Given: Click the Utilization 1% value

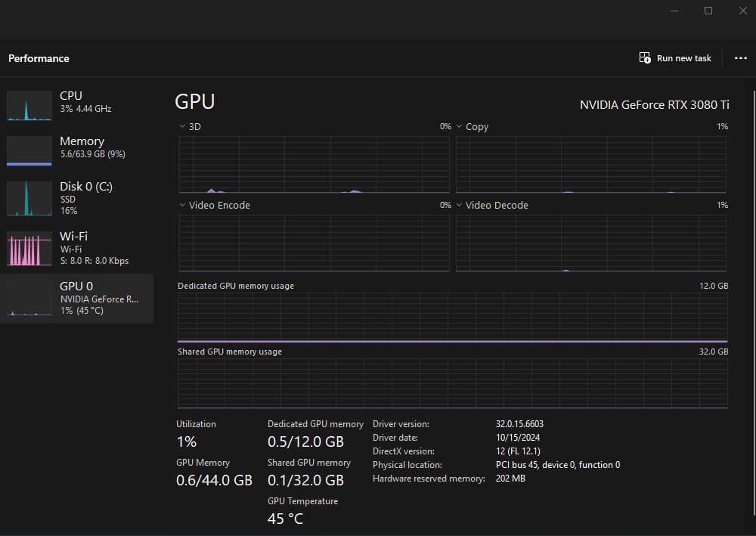Looking at the screenshot, I should coord(187,442).
